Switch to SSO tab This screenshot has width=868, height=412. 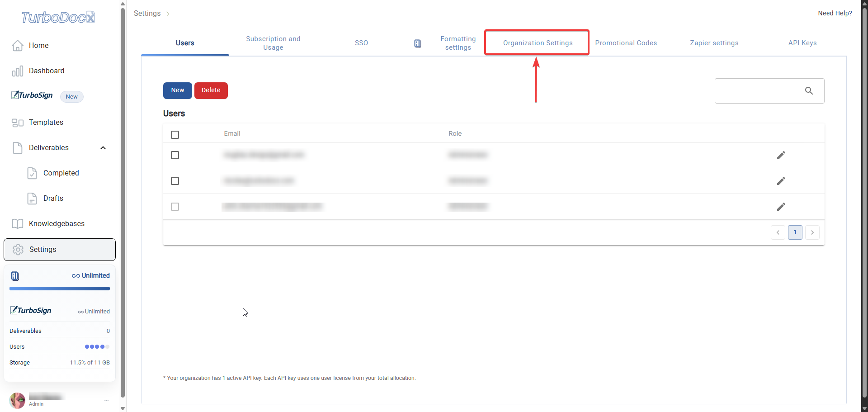click(361, 43)
